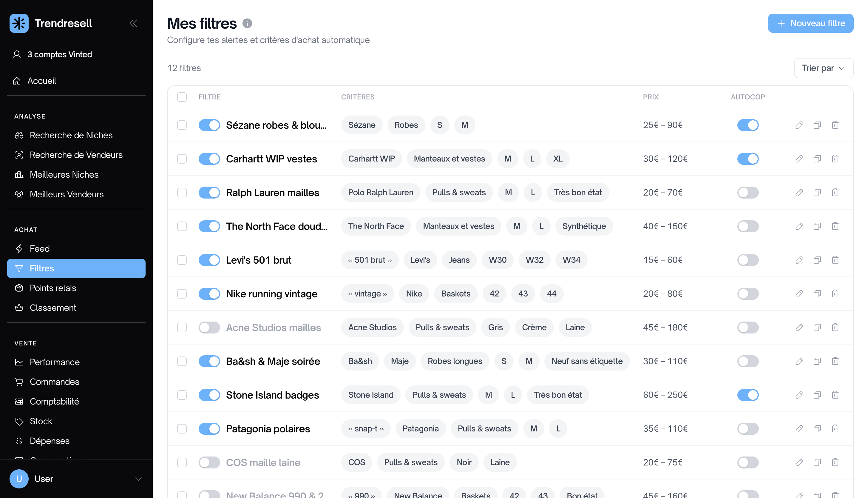Click the Synthétique criteria tag
Image resolution: width=868 pixels, height=498 pixels.
point(584,226)
